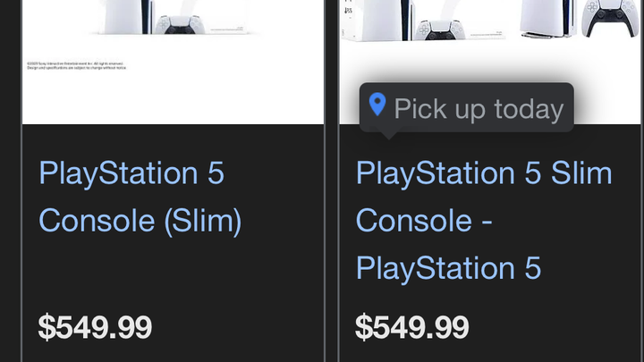Click the controller printed on the PS5 box

[x=437, y=29]
